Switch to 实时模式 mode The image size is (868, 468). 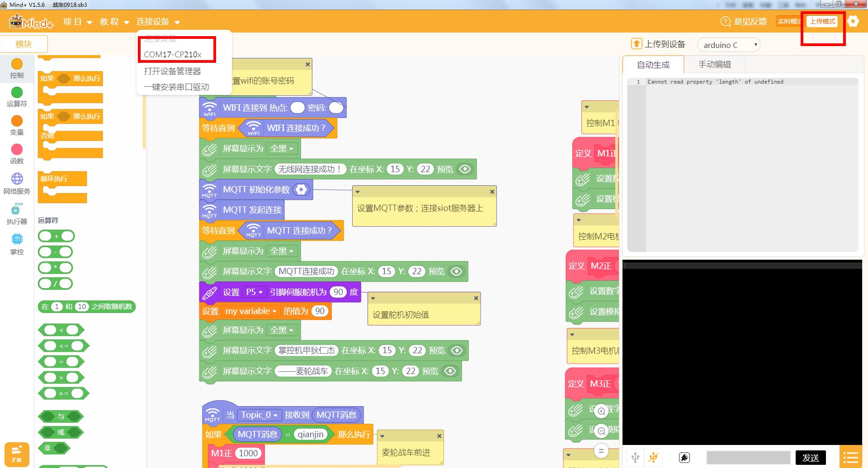pos(789,21)
